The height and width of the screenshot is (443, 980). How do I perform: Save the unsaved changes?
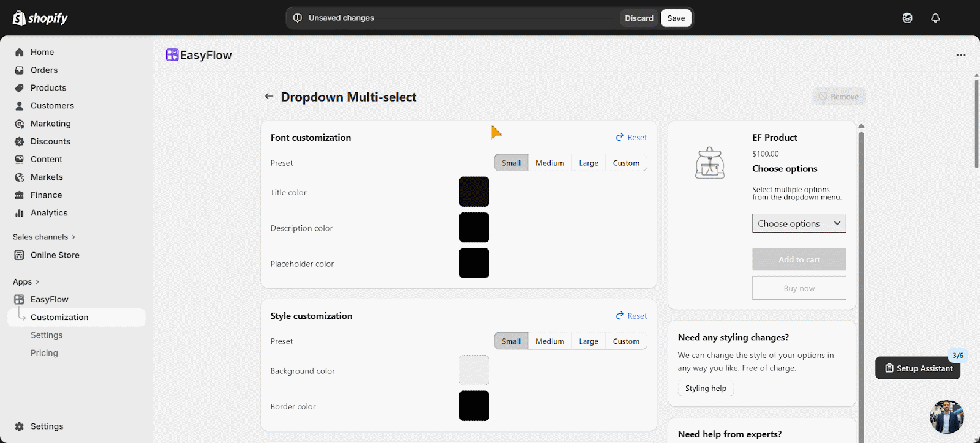pyautogui.click(x=676, y=18)
